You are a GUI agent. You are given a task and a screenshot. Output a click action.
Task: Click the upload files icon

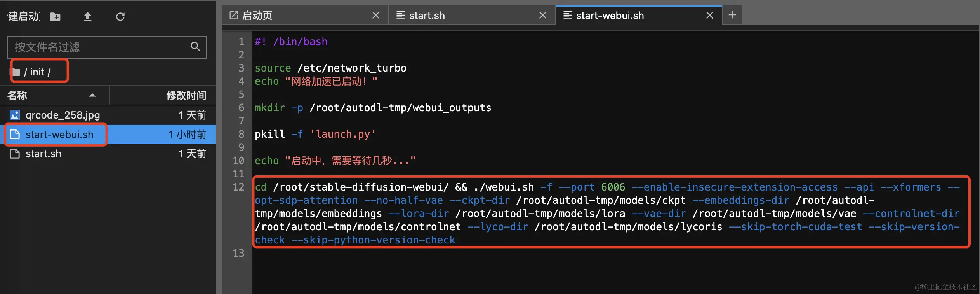(88, 17)
